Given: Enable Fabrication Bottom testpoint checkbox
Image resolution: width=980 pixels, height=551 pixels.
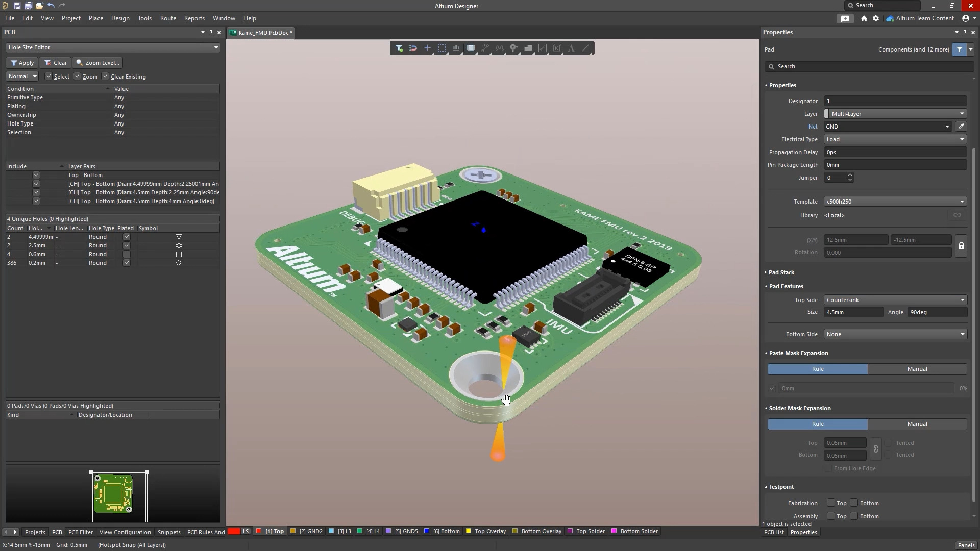Looking at the screenshot, I should 854,503.
